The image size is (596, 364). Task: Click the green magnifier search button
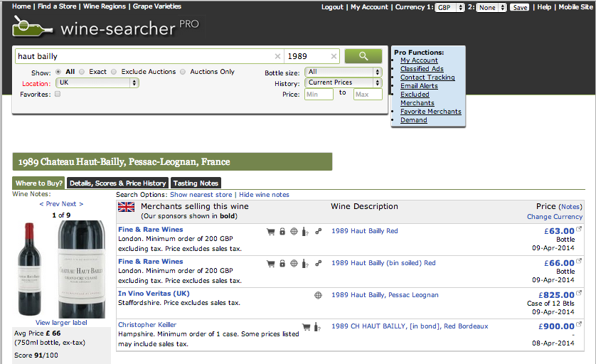click(x=363, y=56)
